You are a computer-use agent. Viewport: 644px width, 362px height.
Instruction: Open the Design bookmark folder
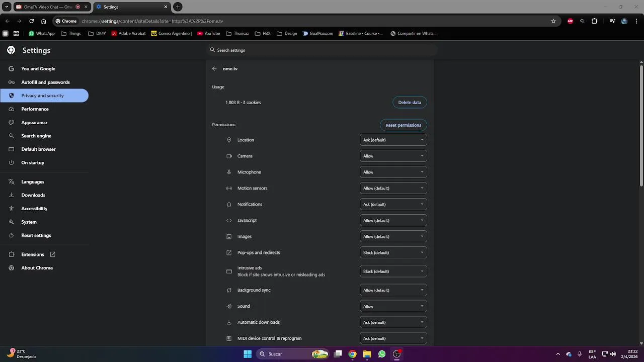287,34
